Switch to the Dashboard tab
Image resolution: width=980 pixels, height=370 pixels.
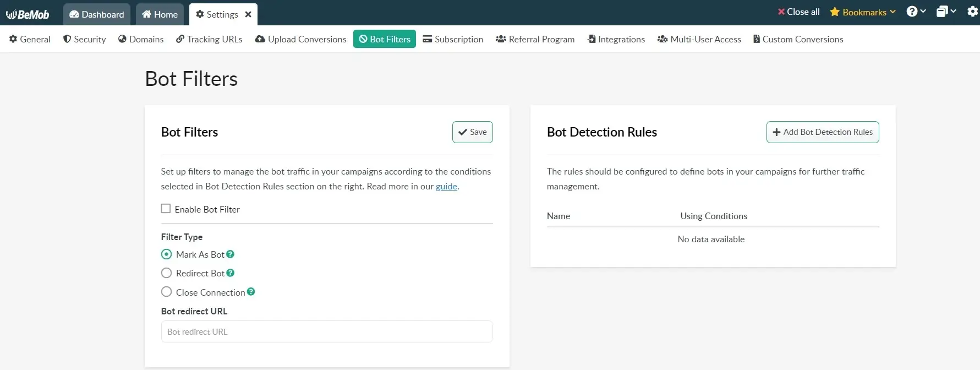point(97,14)
